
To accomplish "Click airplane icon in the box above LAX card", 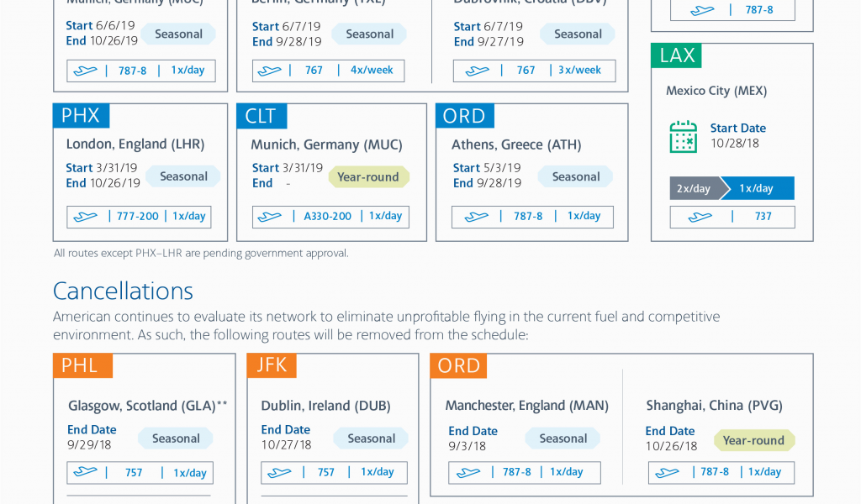I will (x=702, y=10).
